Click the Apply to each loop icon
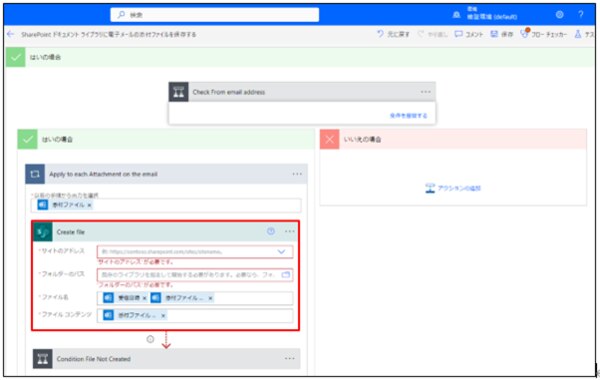Viewport: 600px width, 380px height. pyautogui.click(x=35, y=174)
